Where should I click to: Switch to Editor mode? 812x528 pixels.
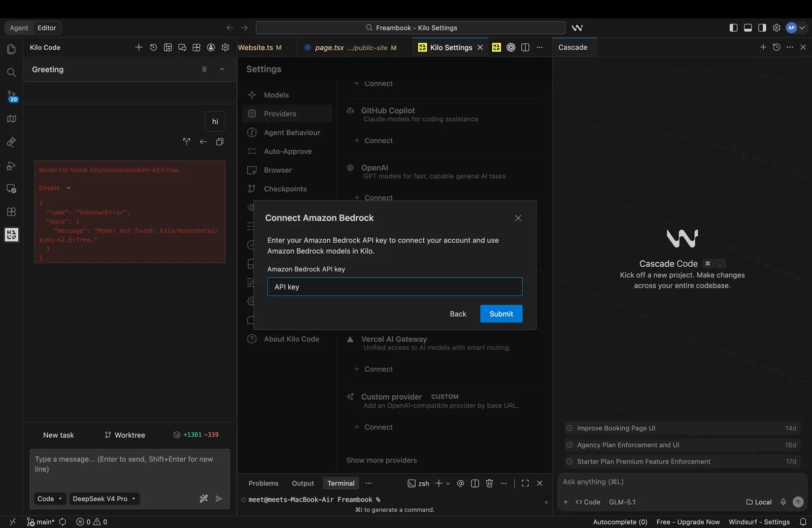click(x=47, y=28)
